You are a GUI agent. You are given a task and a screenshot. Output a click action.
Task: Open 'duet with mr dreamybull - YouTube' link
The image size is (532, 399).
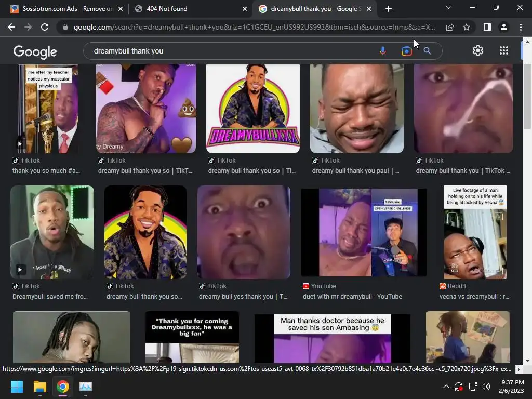352,297
